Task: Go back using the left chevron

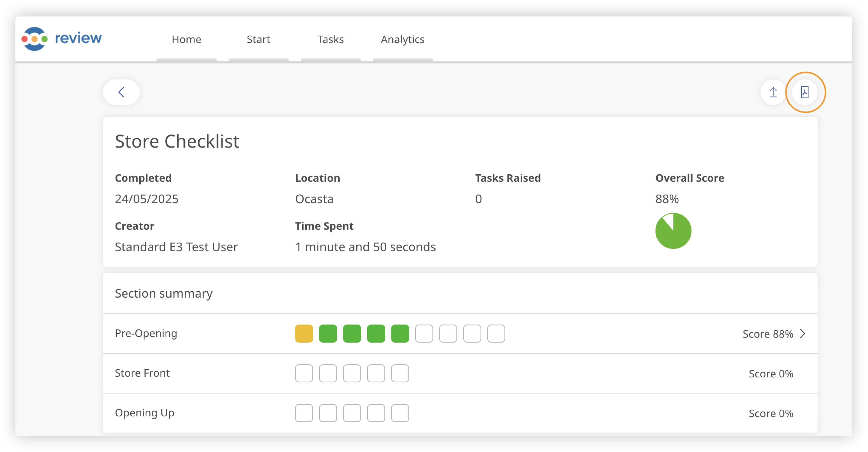Action: pyautogui.click(x=121, y=92)
